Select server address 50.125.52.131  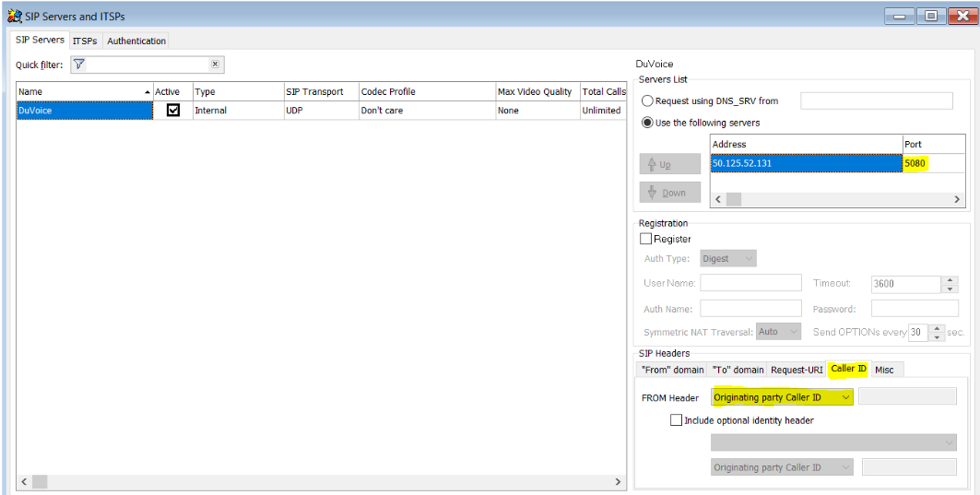tap(806, 163)
